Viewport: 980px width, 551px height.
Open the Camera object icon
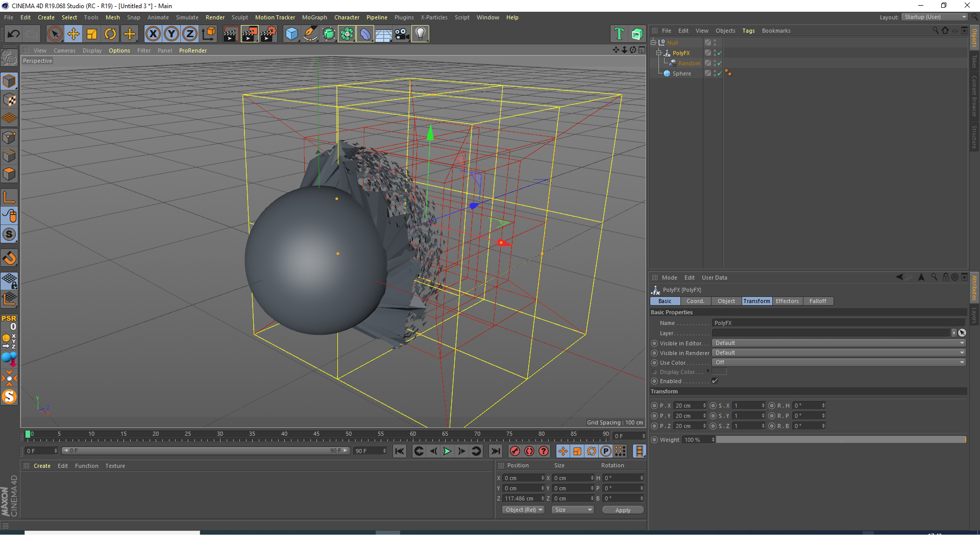(402, 34)
